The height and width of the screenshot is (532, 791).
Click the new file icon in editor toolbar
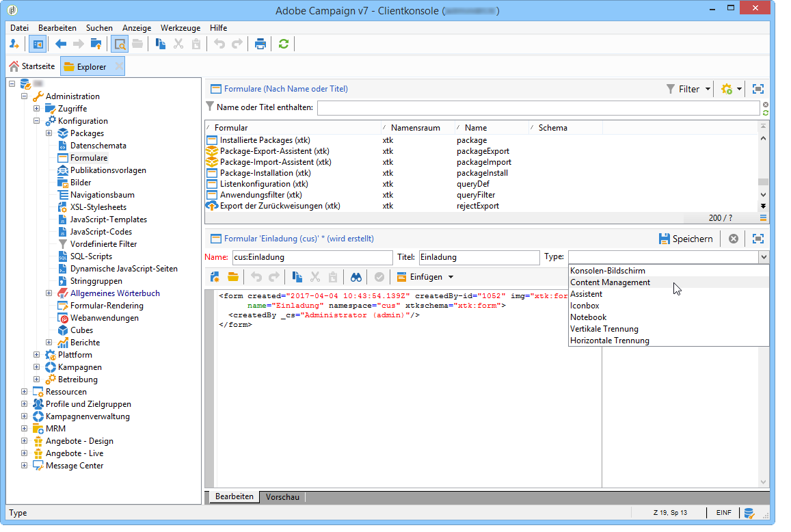[x=215, y=277]
